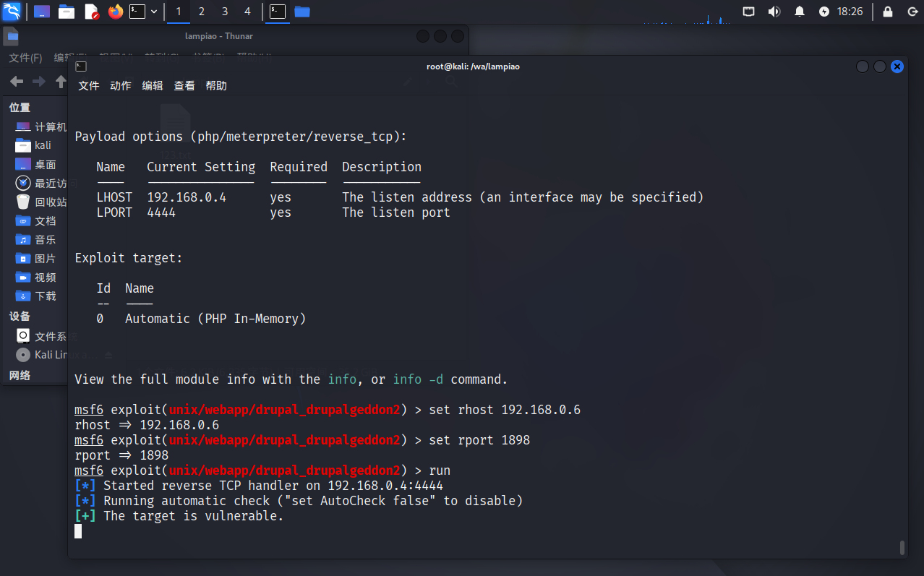
Task: Click the Thunar forward arrow
Action: 39,82
